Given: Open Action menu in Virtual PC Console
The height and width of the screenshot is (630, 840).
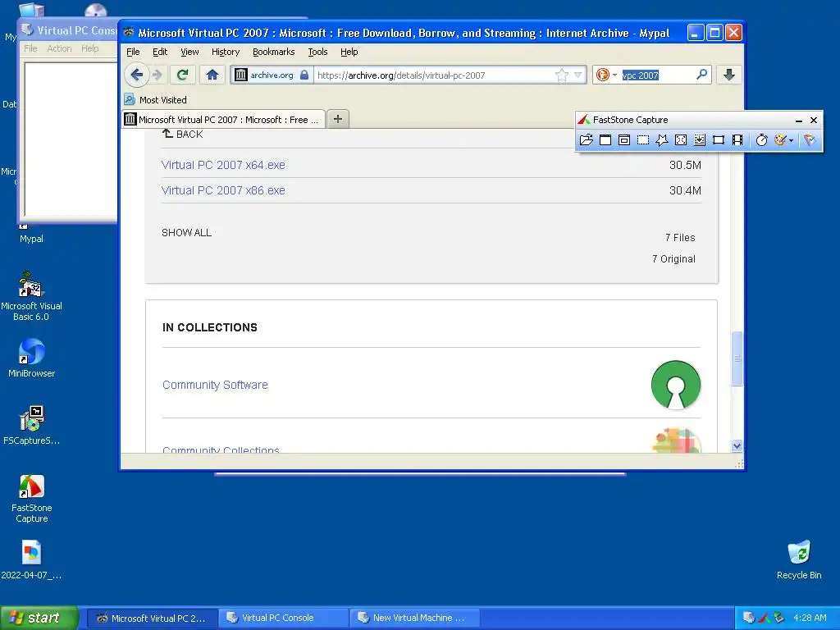Looking at the screenshot, I should pyautogui.click(x=59, y=48).
